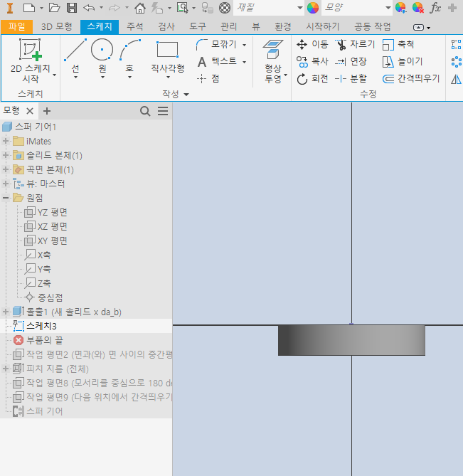Select the Stretch (늘이기) tool
Viewport: 463px width, 476px height.
pyautogui.click(x=403, y=62)
